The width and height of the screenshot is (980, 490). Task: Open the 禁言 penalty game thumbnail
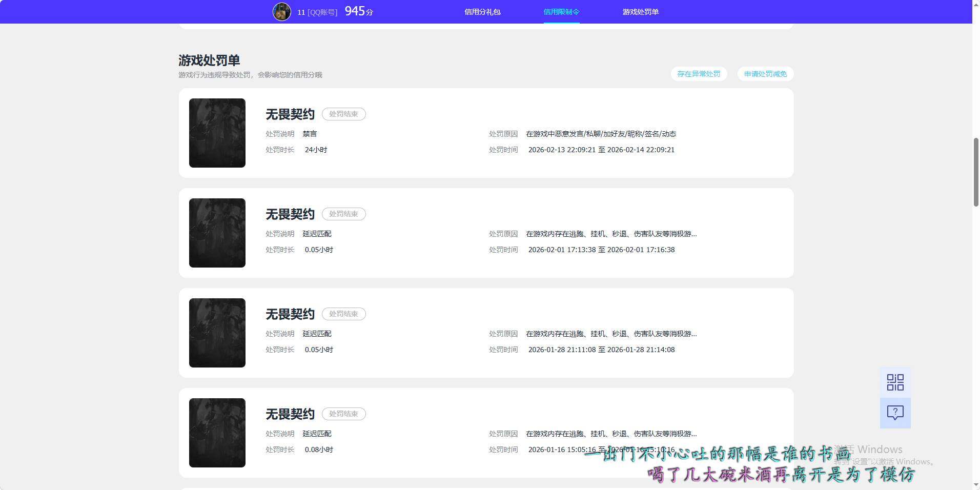tap(217, 133)
